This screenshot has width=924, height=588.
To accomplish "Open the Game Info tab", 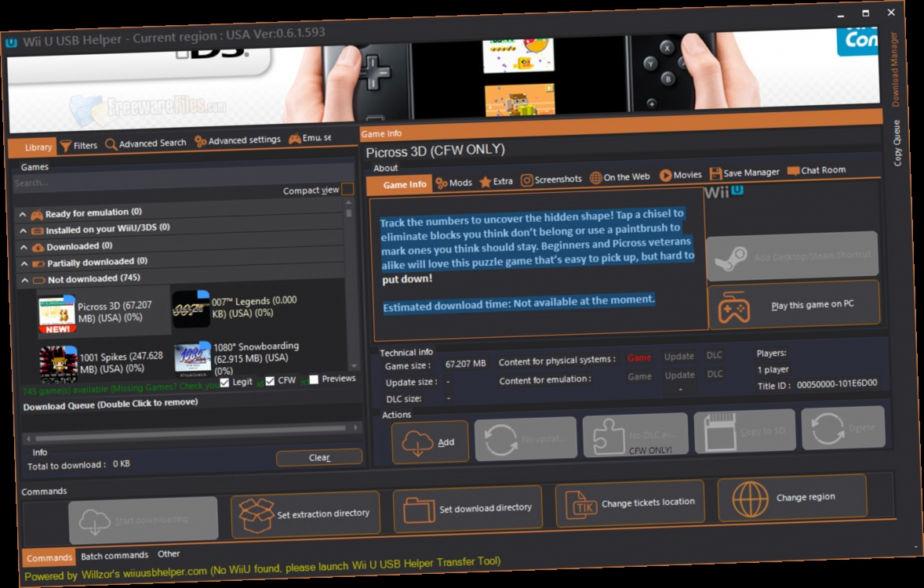I will point(399,185).
